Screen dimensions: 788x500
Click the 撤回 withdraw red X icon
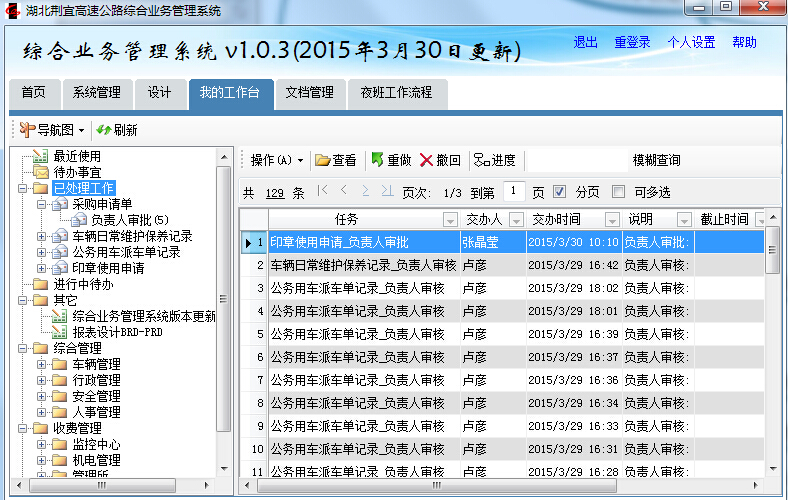click(427, 160)
